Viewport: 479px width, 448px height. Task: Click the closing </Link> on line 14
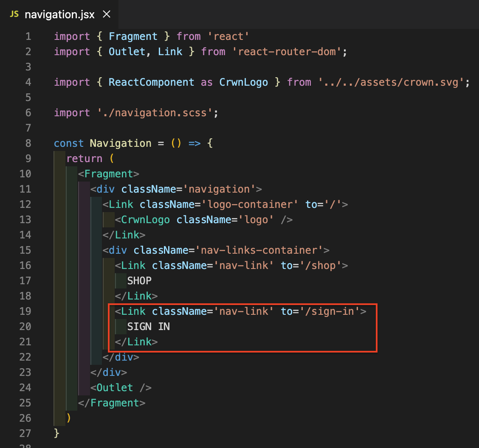click(124, 235)
